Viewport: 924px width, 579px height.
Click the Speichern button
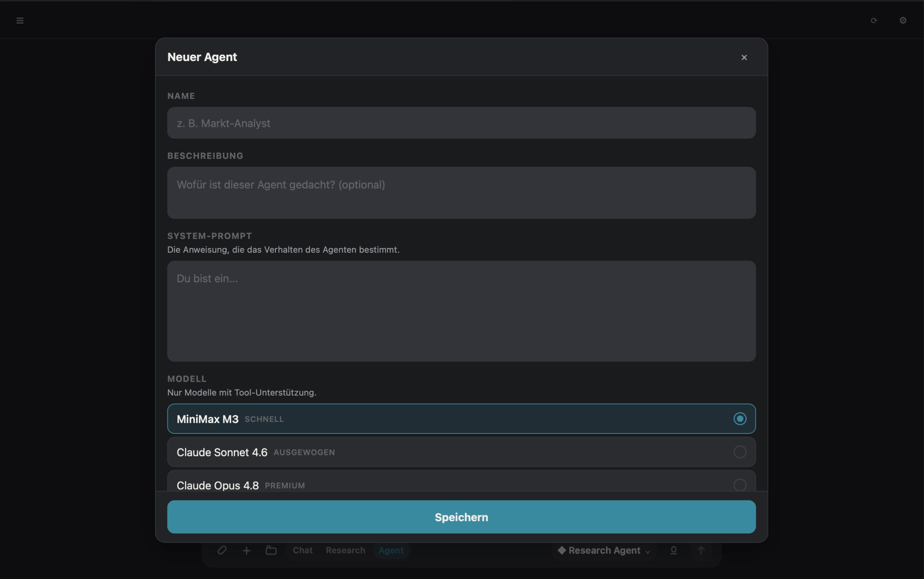461,517
